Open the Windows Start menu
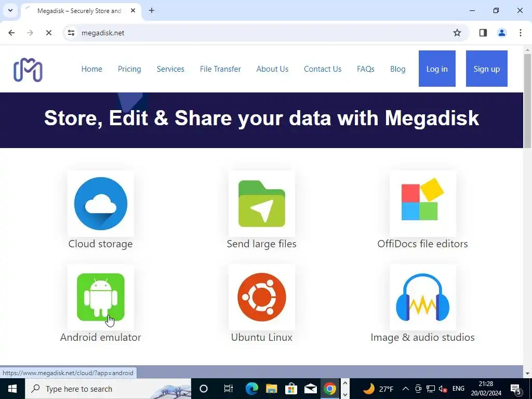The height and width of the screenshot is (399, 532). [12, 389]
